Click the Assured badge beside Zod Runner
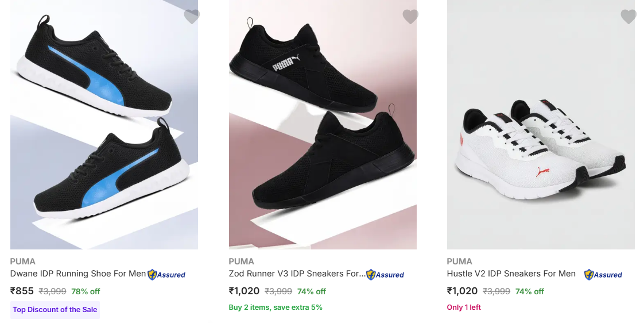Screen dimensions: 644x323 click(x=385, y=275)
